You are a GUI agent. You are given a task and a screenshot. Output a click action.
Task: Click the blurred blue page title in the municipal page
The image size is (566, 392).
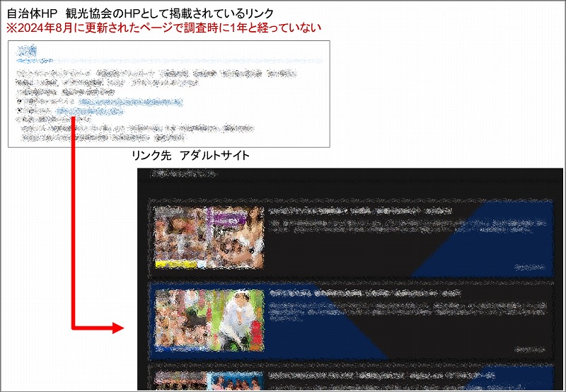click(27, 50)
